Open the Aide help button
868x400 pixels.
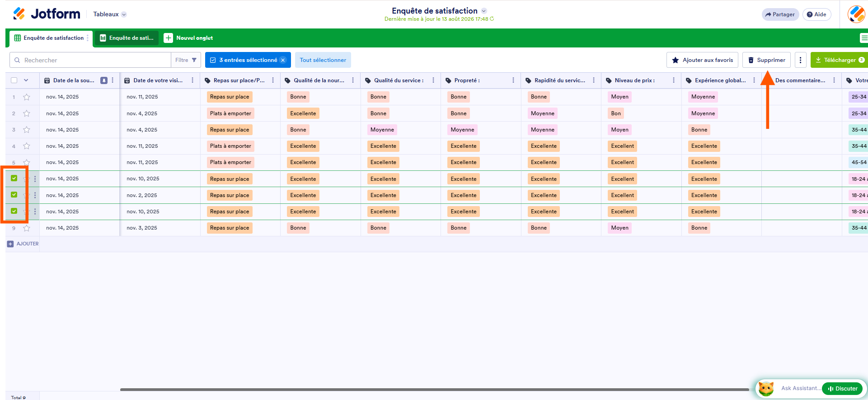pos(816,14)
